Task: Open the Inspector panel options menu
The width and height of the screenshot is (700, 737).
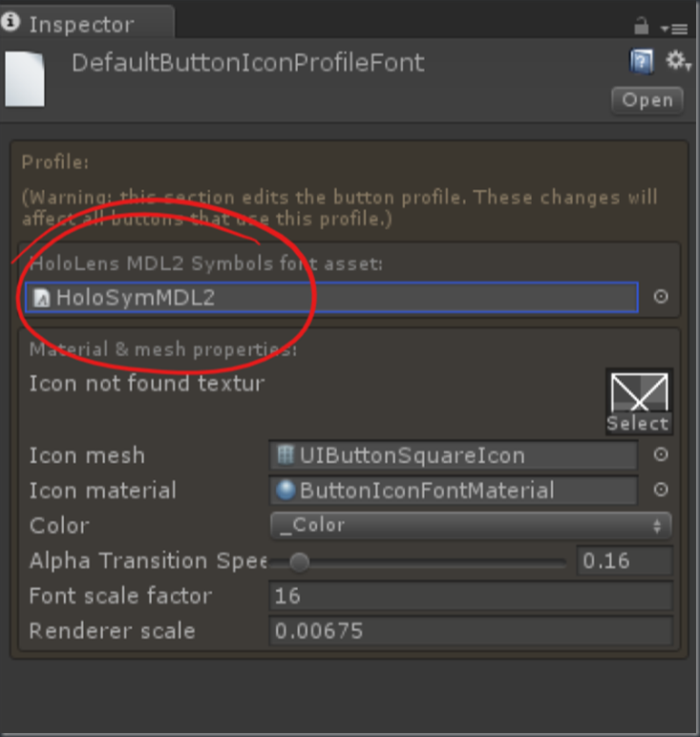Action: [674, 29]
